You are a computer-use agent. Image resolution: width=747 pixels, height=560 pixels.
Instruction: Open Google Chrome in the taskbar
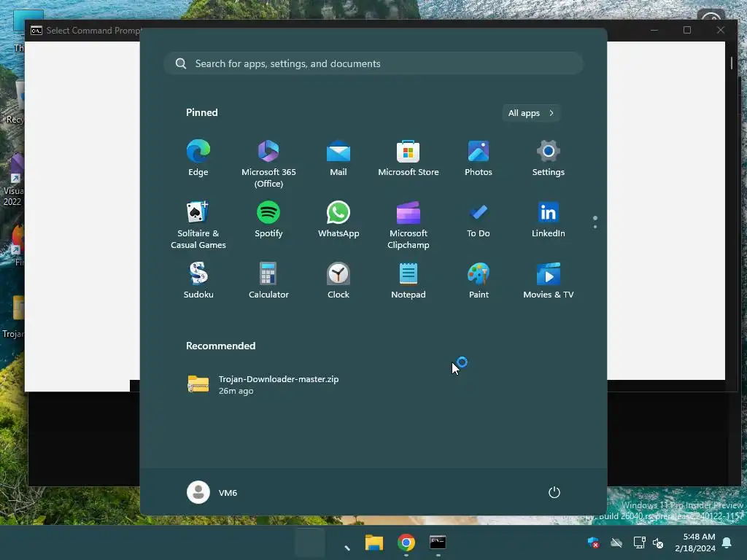point(406,542)
